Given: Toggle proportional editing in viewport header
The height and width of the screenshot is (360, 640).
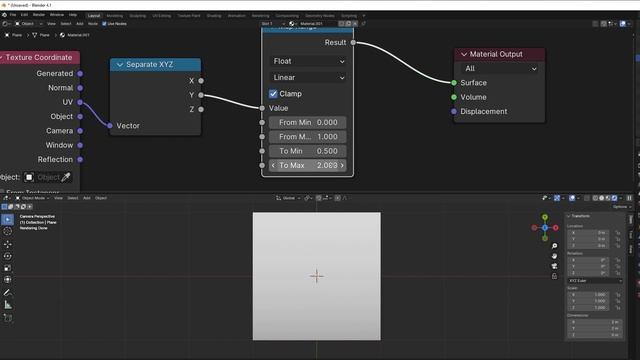Looking at the screenshot, I should [x=338, y=198].
